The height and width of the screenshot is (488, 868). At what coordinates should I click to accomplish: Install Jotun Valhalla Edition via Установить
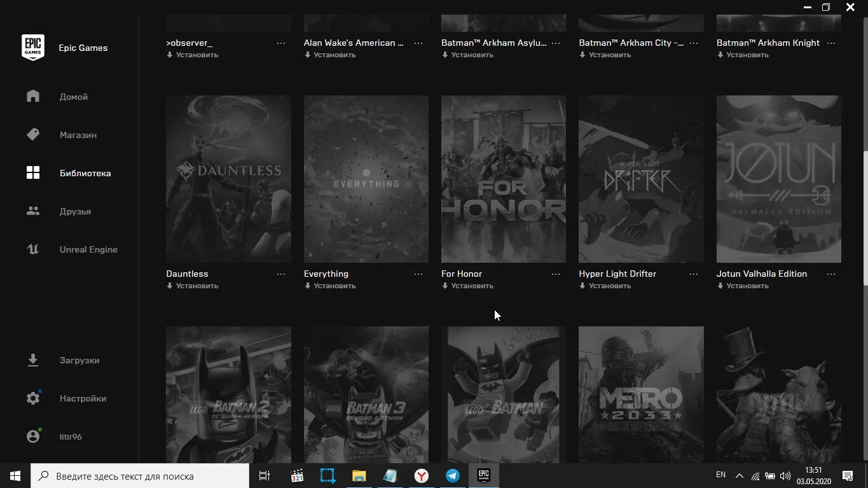pyautogui.click(x=743, y=286)
